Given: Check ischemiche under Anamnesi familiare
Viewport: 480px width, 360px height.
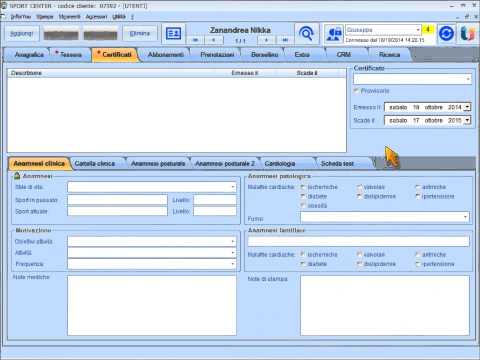Looking at the screenshot, I should coord(303,254).
